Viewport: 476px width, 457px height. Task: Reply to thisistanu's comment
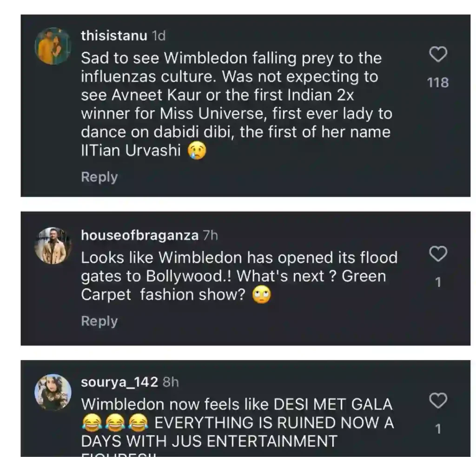tap(99, 177)
